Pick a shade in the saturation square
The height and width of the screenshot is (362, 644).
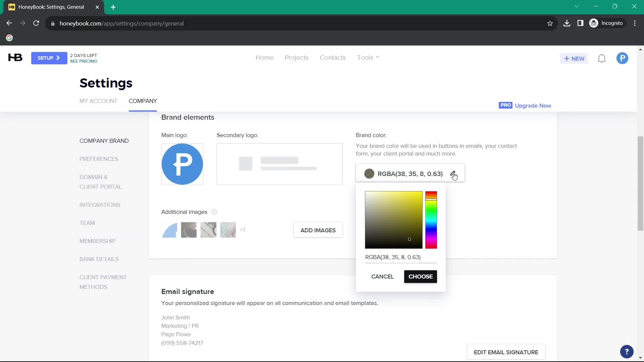click(393, 220)
